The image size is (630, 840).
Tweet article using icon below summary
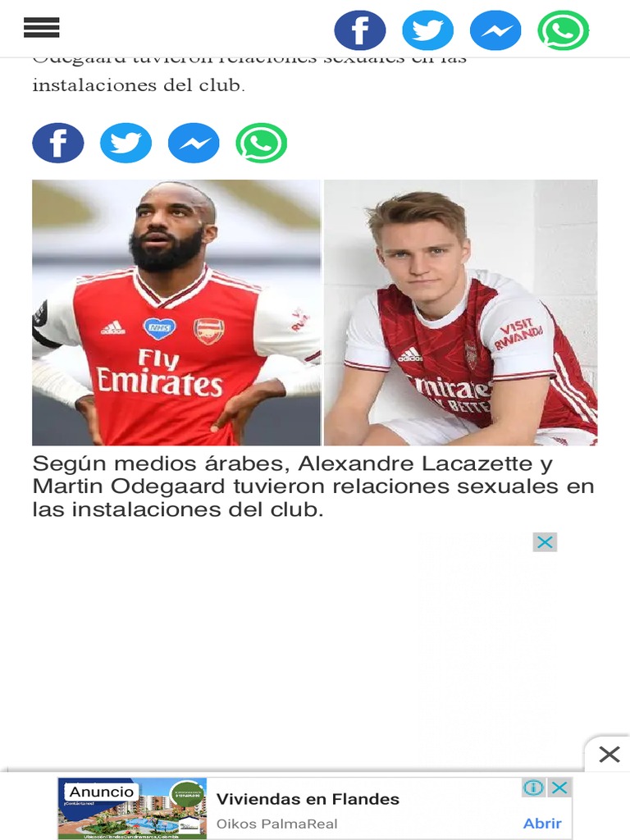[x=126, y=143]
